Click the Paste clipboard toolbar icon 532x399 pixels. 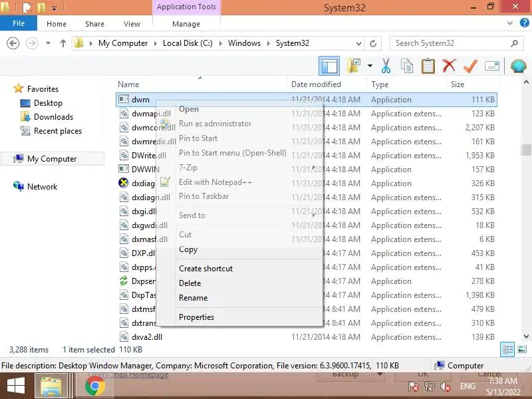428,66
